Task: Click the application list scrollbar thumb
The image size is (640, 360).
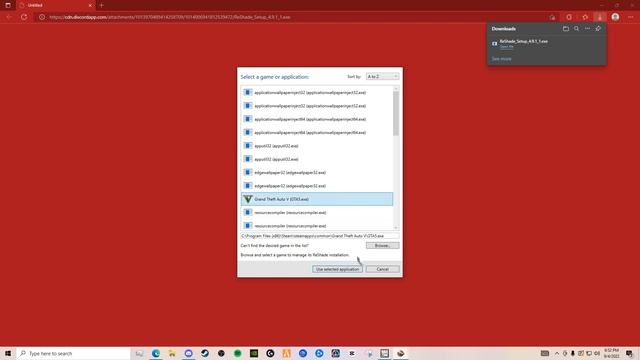Action: click(x=396, y=113)
